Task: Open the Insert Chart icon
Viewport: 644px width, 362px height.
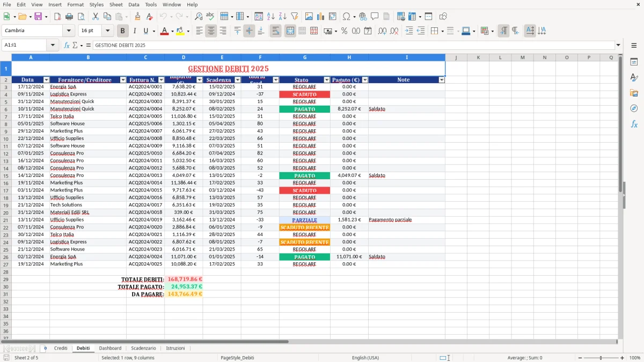Action: 319,16
